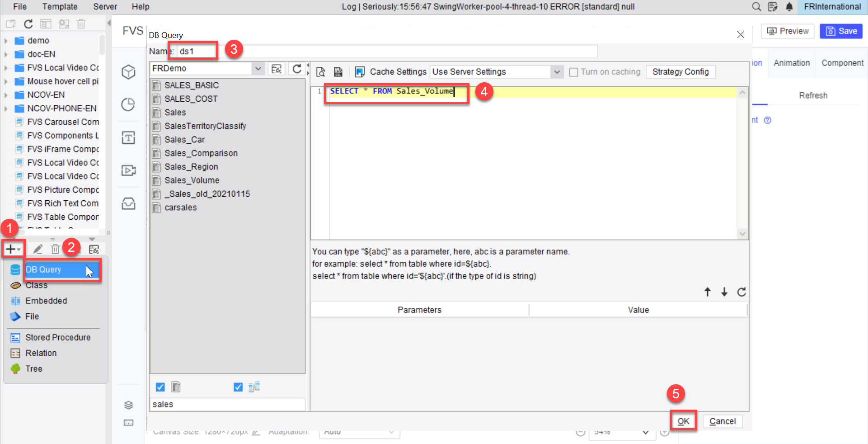Click the Save button
This screenshot has width=868, height=444.
coord(841,31)
